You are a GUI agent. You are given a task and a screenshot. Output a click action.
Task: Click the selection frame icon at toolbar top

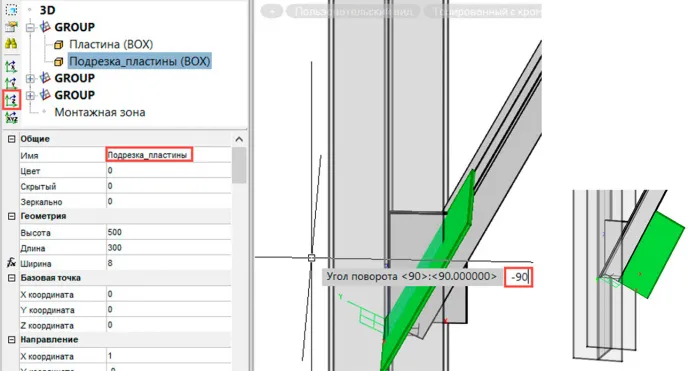pos(11,9)
